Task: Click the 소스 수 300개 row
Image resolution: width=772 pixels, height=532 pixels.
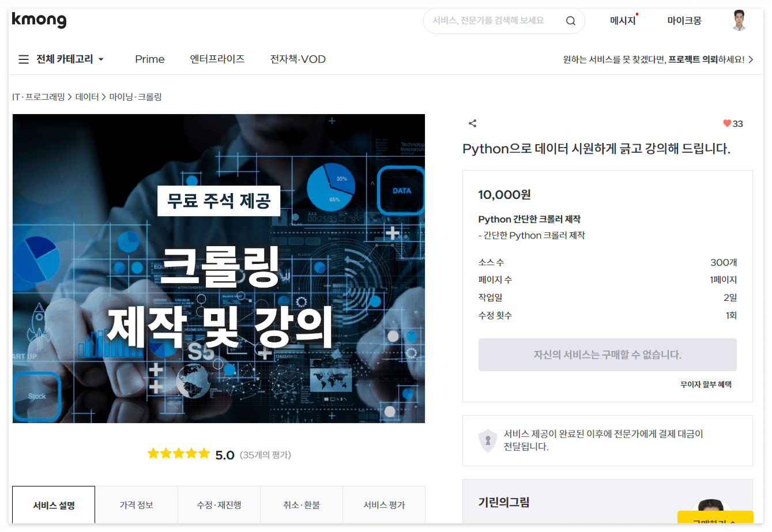Action: (x=608, y=262)
